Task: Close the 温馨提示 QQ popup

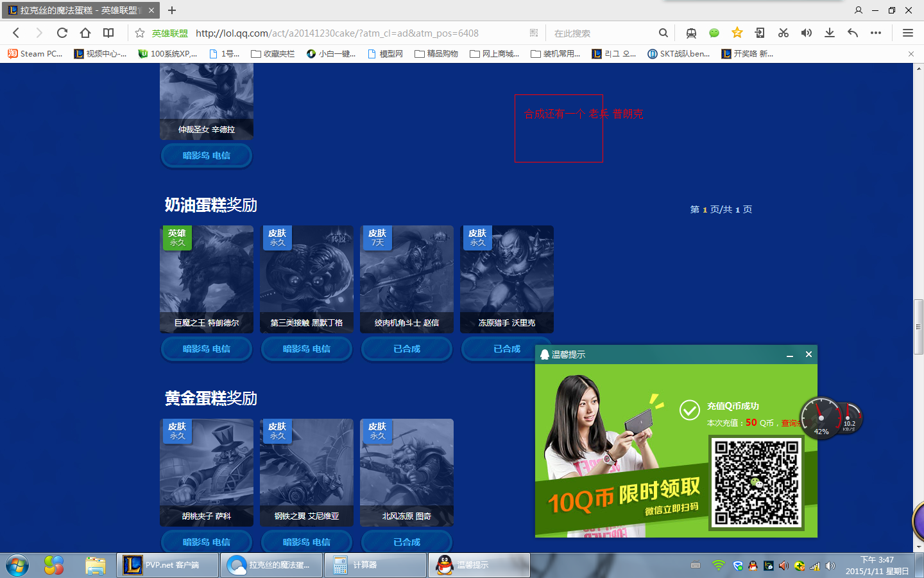Action: (809, 354)
